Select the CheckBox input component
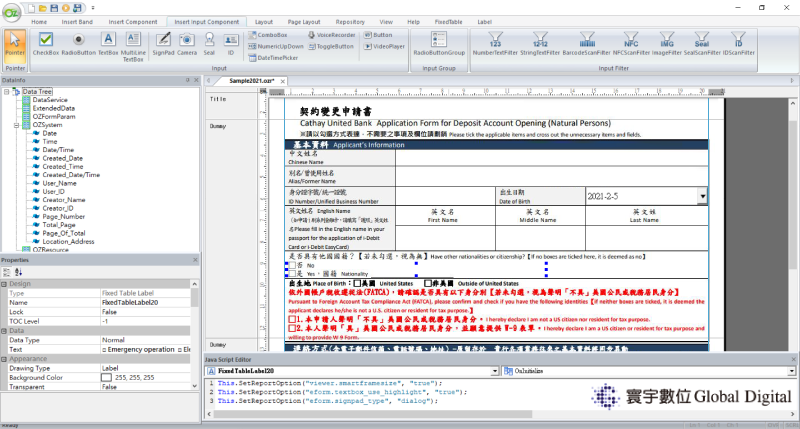The width and height of the screenshot is (800, 429). pos(46,44)
